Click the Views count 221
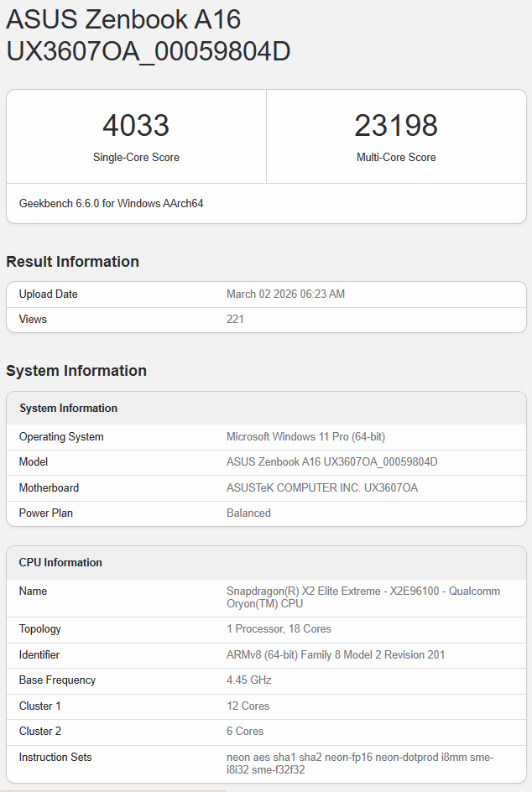Viewport: 532px width, 792px height. tap(235, 320)
